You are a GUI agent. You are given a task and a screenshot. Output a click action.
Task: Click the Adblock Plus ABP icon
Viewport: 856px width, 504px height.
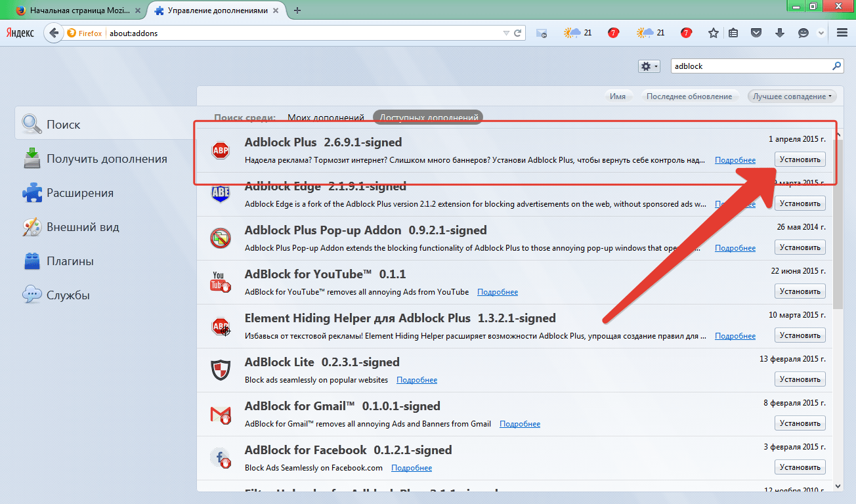[221, 151]
